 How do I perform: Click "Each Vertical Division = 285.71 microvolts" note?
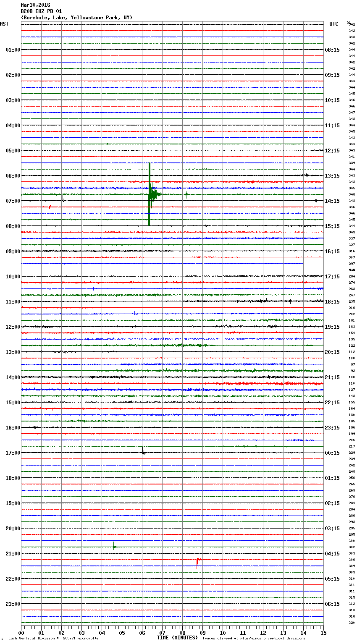[x=53, y=639]
